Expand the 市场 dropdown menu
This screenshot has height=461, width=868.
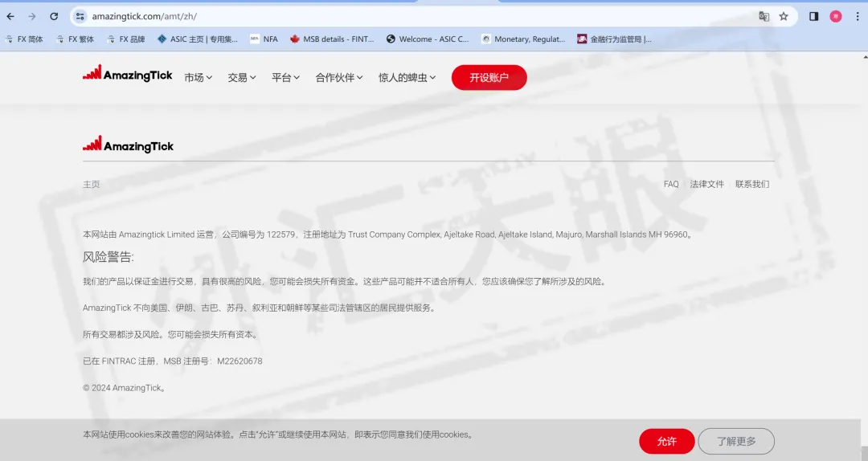(x=199, y=77)
